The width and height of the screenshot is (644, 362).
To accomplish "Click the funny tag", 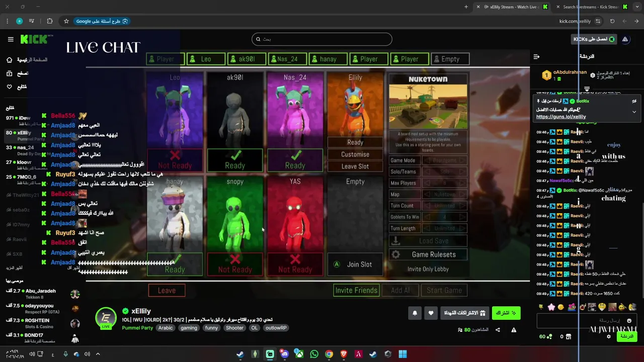I will coord(211,328).
